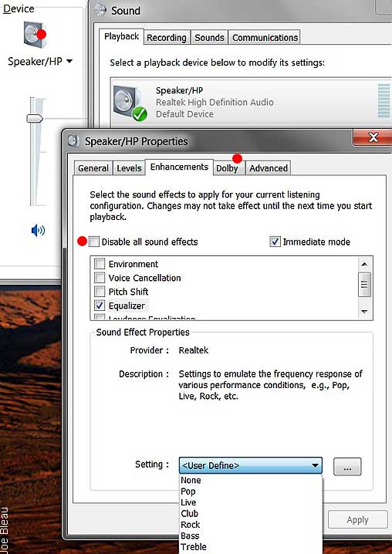Switch to the Dolby tab
The image size is (392, 554).
227,168
